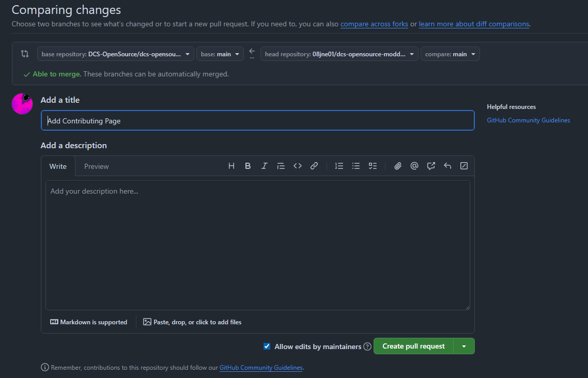
Task: Open learn more about diff comparisons link
Action: [474, 24]
